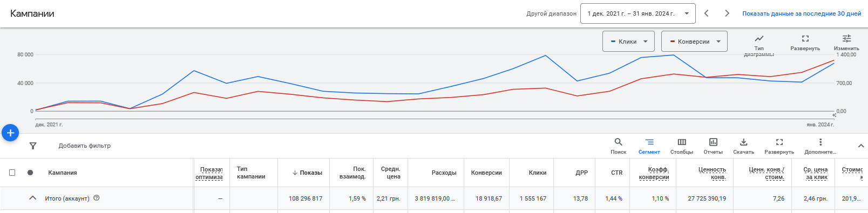
Task: Open the Сегмент segment icon
Action: [649, 142]
